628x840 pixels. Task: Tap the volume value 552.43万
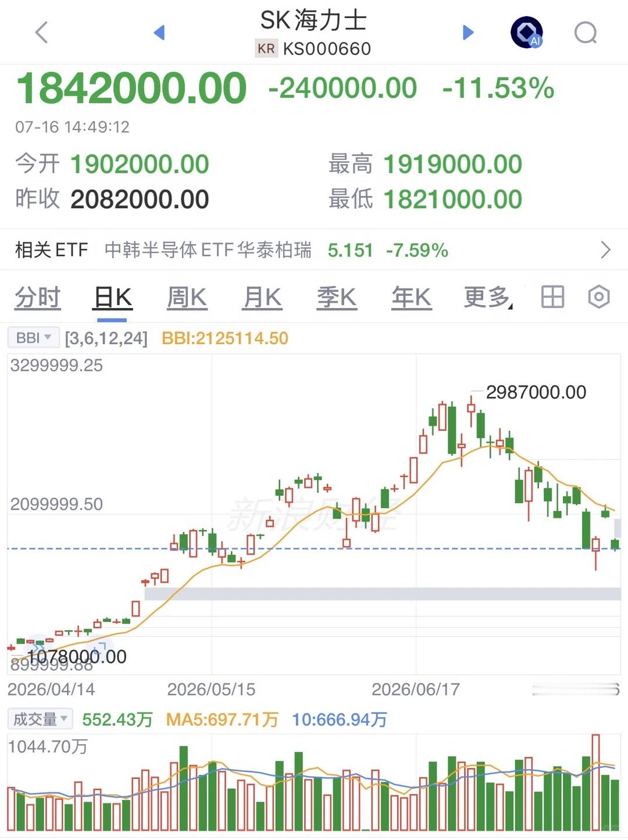tap(117, 720)
